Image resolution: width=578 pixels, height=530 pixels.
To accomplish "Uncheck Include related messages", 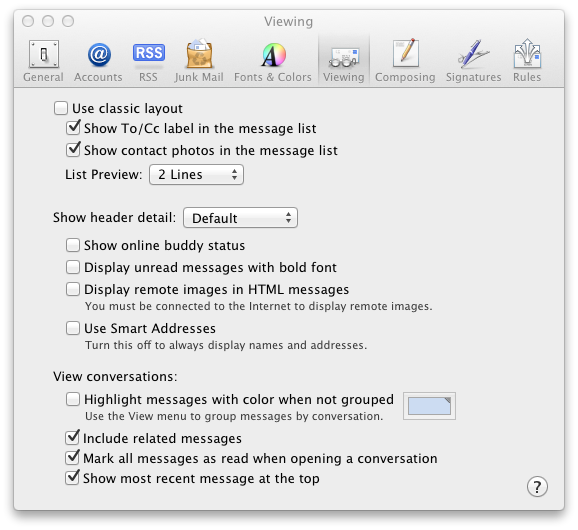I will click(x=72, y=437).
